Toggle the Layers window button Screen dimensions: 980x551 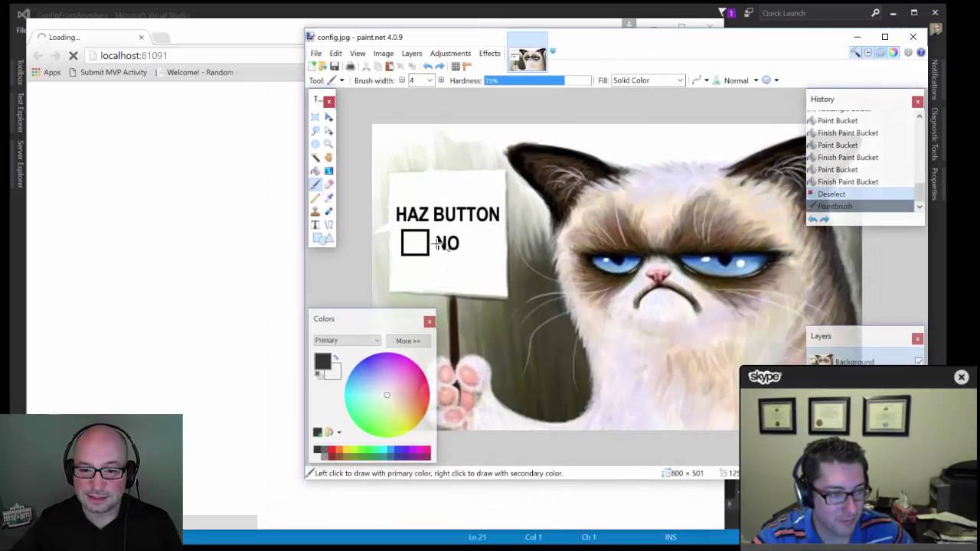[x=880, y=53]
